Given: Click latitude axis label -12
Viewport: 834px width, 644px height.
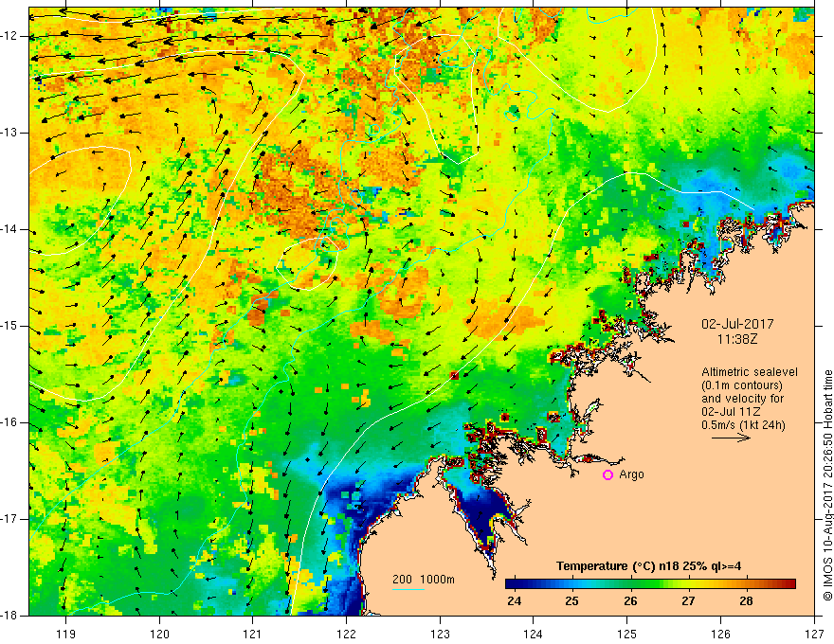Looking at the screenshot, I should click(x=9, y=36).
